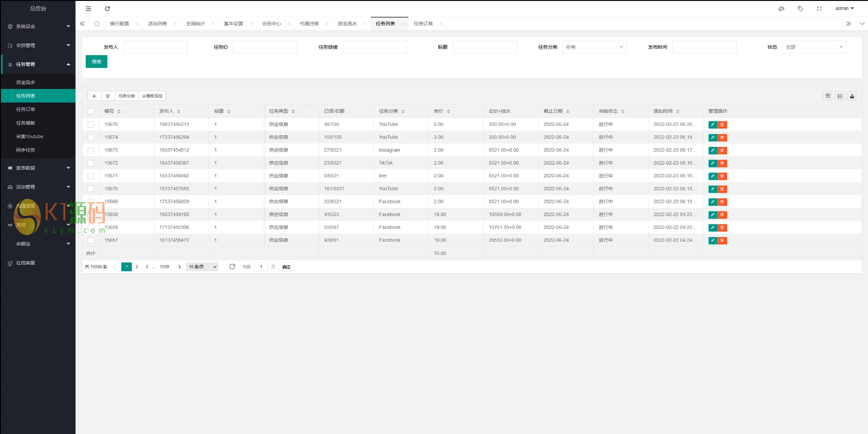Screen dimensions: 868x434
Task: Click the export icon above the table
Action: (x=852, y=96)
